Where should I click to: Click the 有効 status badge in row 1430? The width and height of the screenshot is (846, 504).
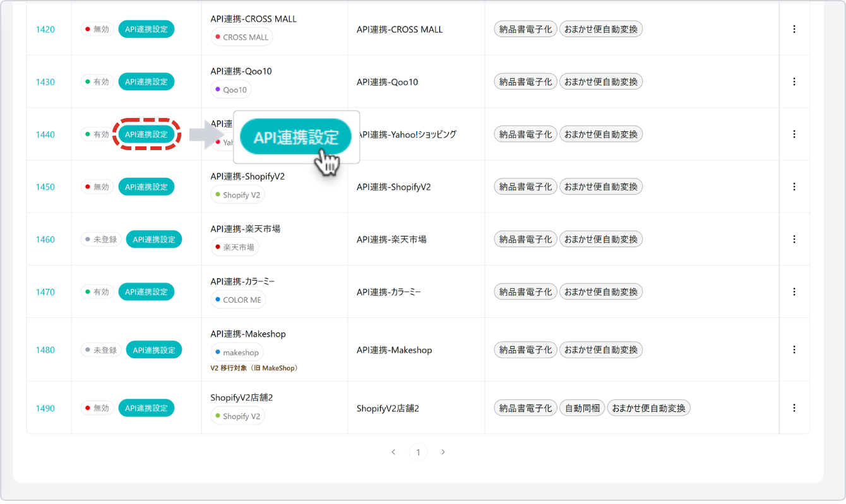[97, 81]
